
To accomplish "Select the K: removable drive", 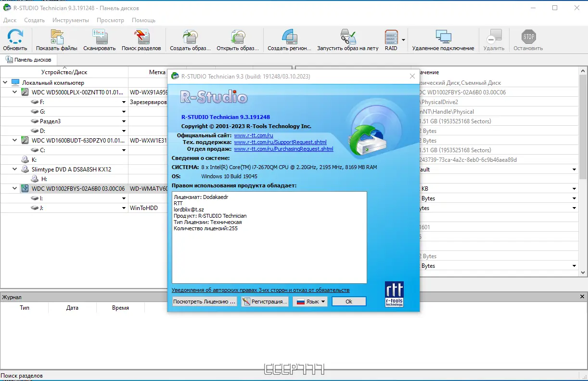I will (28, 159).
